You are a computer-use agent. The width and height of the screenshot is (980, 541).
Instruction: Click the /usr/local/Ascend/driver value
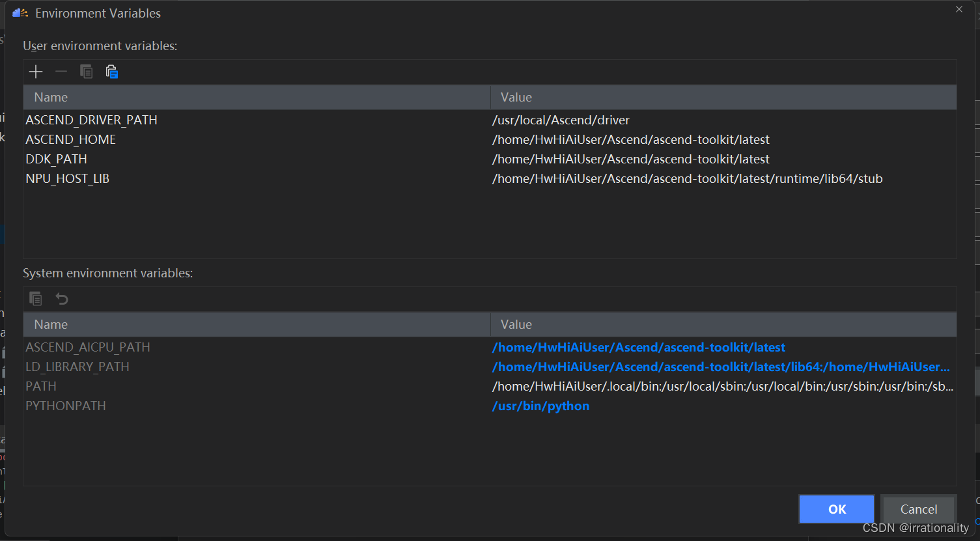561,120
